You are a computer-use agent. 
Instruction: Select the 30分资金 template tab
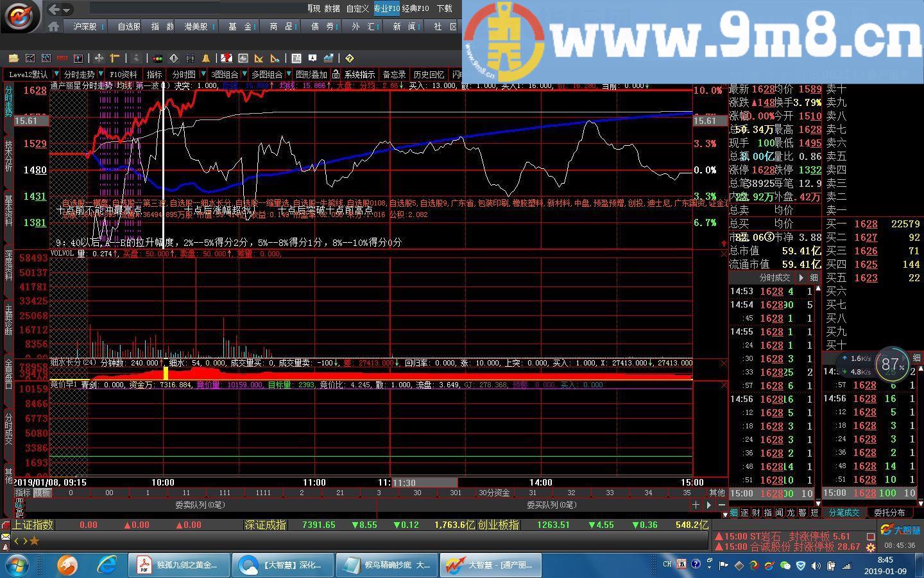(494, 493)
